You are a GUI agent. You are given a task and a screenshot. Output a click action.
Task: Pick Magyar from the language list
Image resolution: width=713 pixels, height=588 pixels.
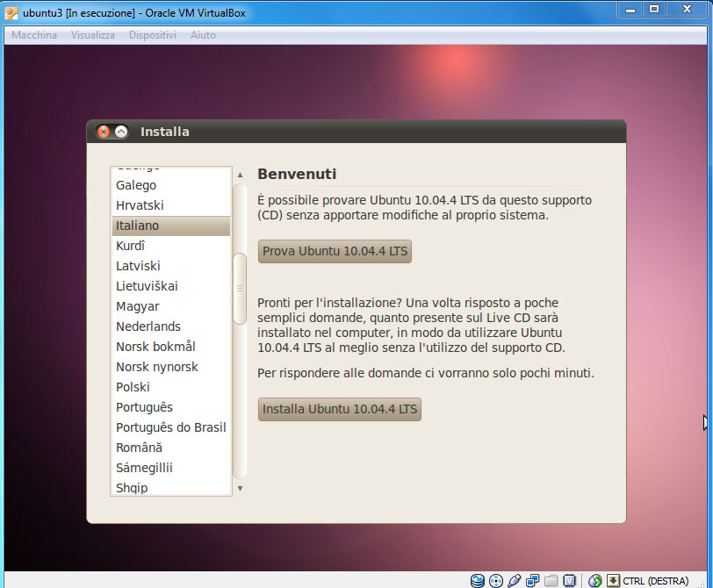point(171,306)
